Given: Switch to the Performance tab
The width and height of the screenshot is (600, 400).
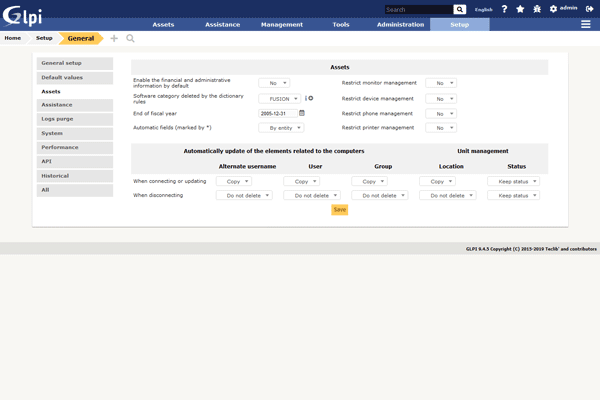Looking at the screenshot, I should [x=60, y=147].
